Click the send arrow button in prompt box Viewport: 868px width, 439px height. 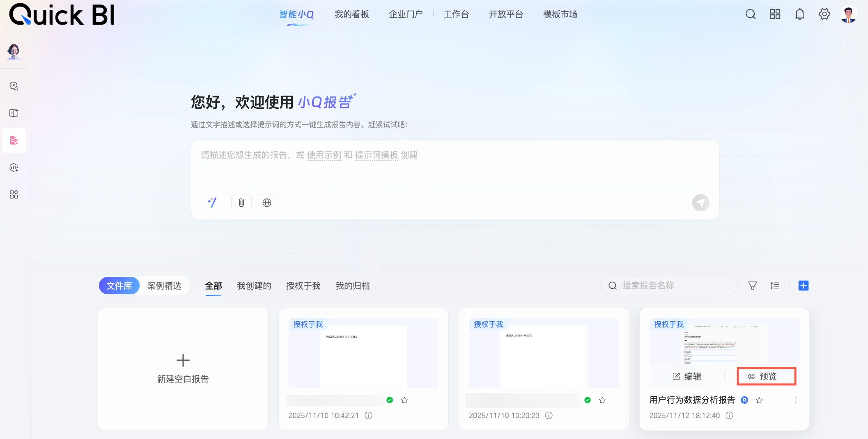(701, 203)
